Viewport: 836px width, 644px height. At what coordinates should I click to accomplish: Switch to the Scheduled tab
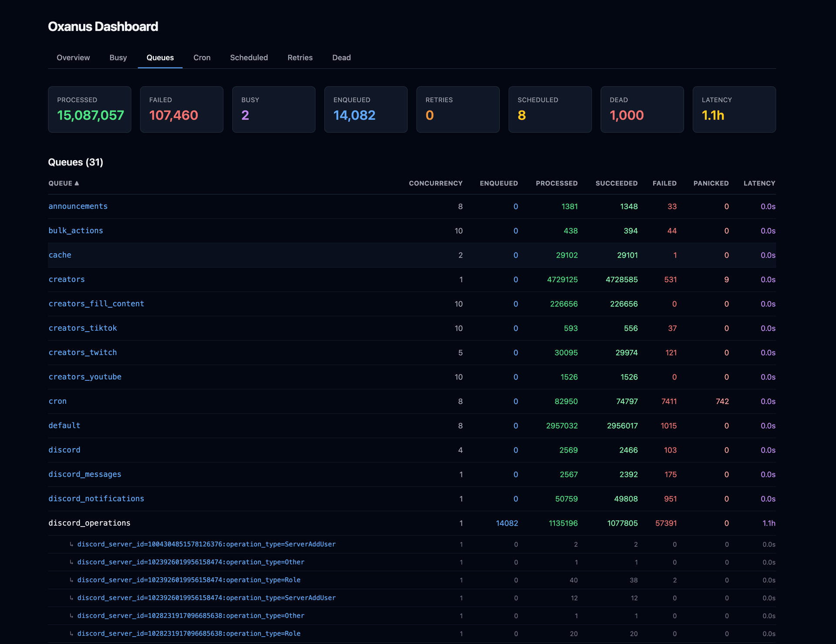pos(249,57)
